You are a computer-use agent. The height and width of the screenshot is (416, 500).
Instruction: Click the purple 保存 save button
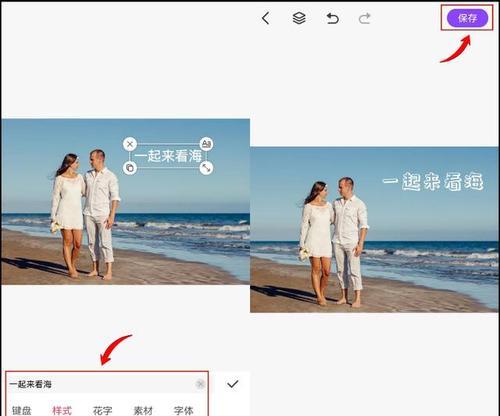pos(467,18)
